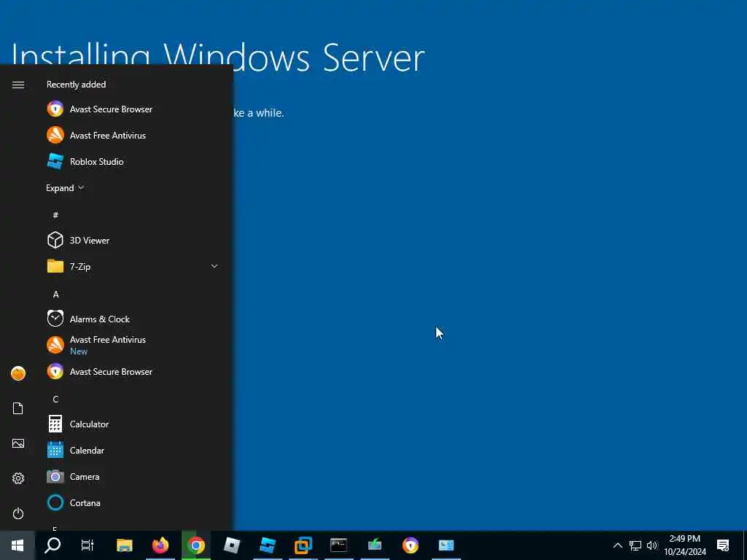The width and height of the screenshot is (747, 560).
Task: Open Task View on taskbar
Action: click(88, 545)
